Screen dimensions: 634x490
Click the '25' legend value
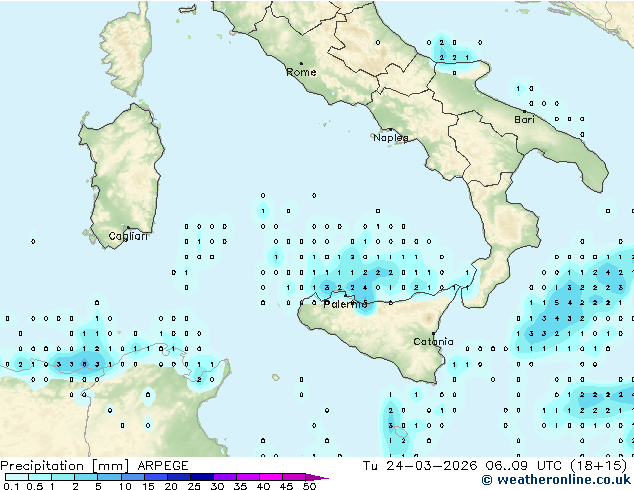[x=194, y=486]
